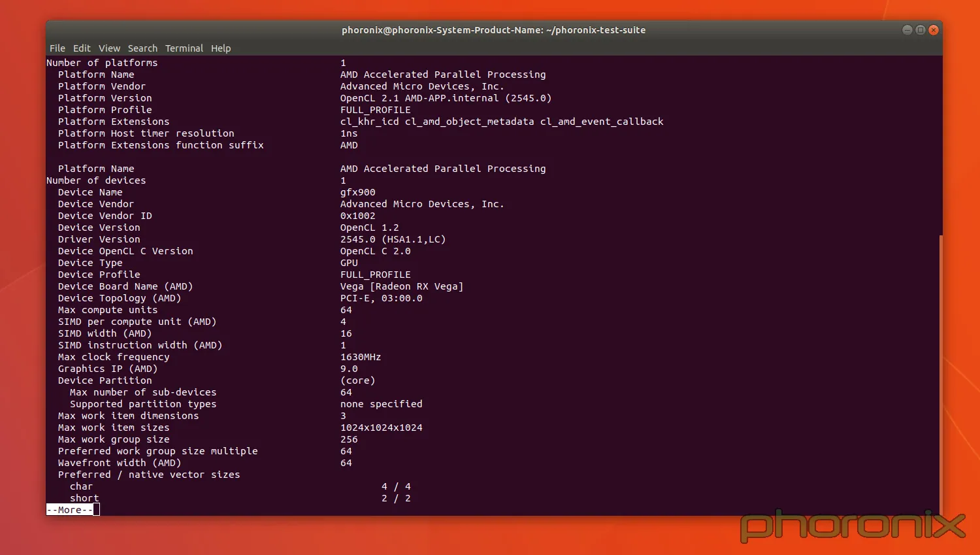Screen dimensions: 980x555
Task: Click the 'GPU' device type value
Action: tap(349, 263)
